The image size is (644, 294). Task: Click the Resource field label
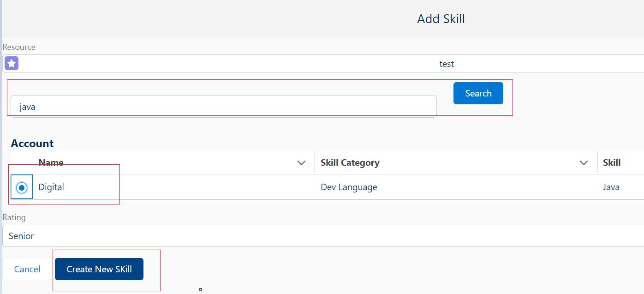coord(19,47)
